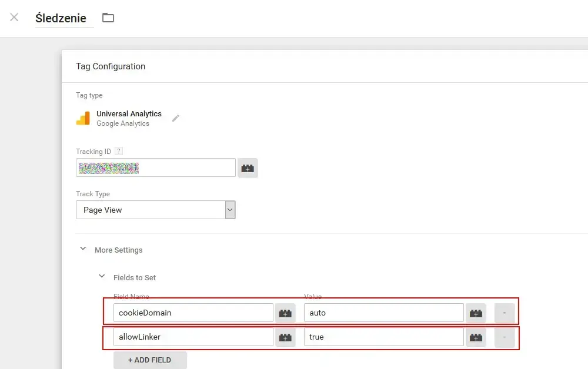Click the ADD FIELD button
This screenshot has height=369, width=588.
[150, 360]
